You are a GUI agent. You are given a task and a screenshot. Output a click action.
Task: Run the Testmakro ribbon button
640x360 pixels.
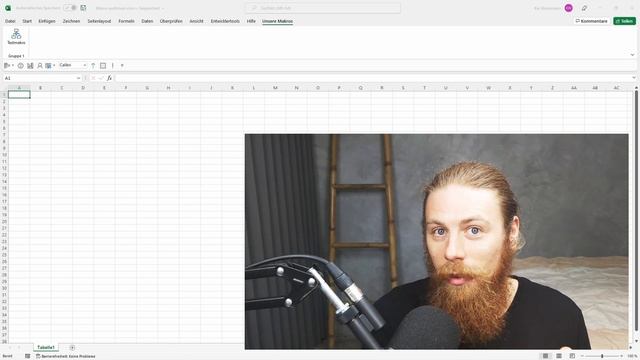click(x=16, y=37)
